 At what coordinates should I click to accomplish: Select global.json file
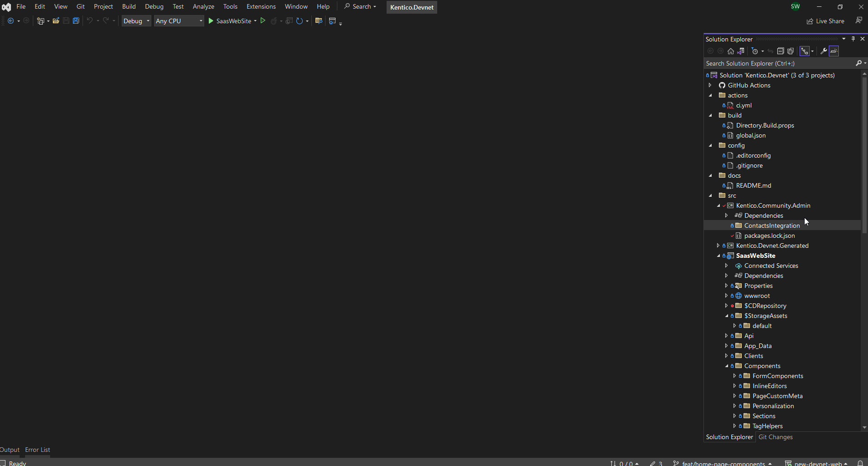coord(751,135)
